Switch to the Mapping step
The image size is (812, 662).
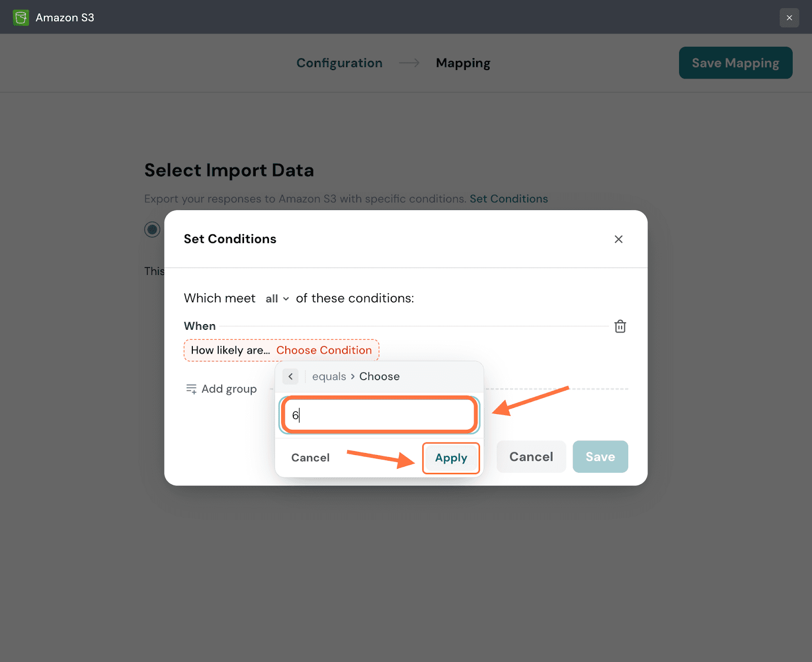point(463,63)
